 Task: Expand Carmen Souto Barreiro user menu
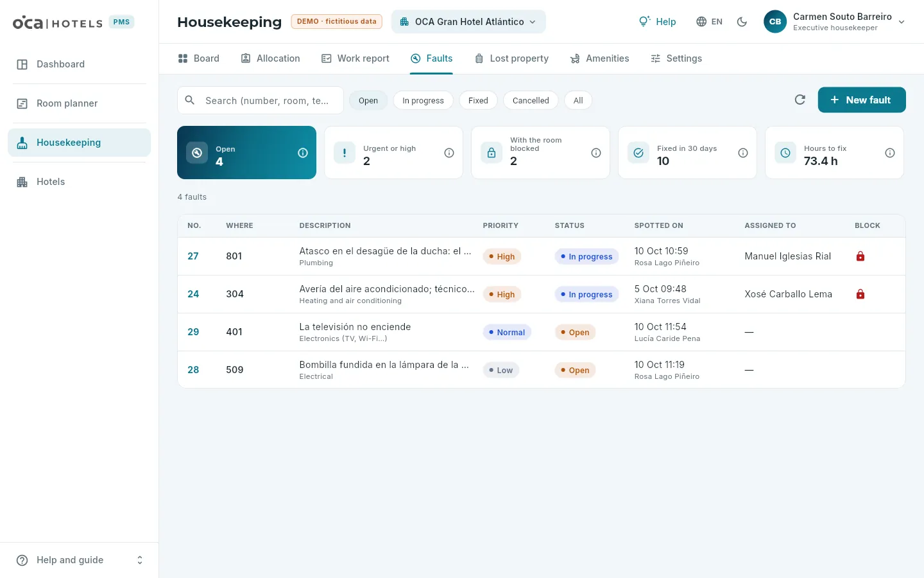[835, 22]
